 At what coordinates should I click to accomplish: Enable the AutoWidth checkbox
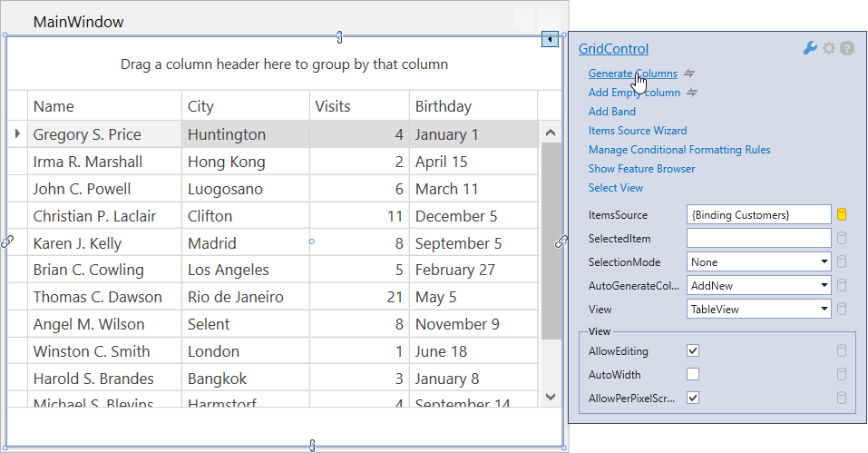point(693,374)
